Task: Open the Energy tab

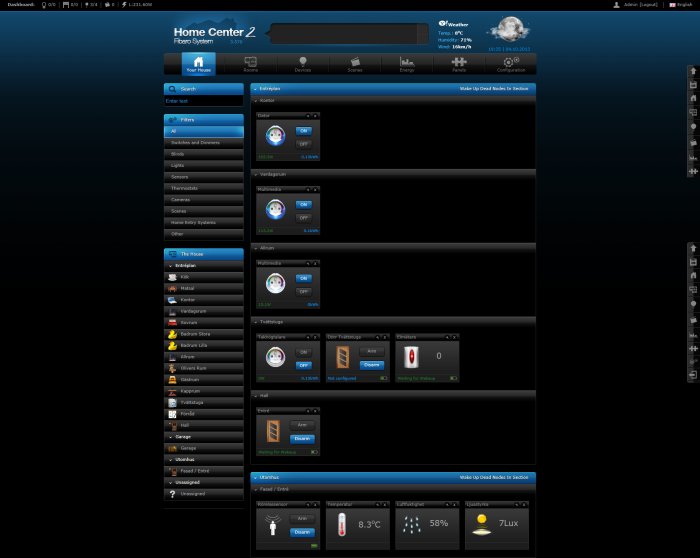Action: click(407, 64)
